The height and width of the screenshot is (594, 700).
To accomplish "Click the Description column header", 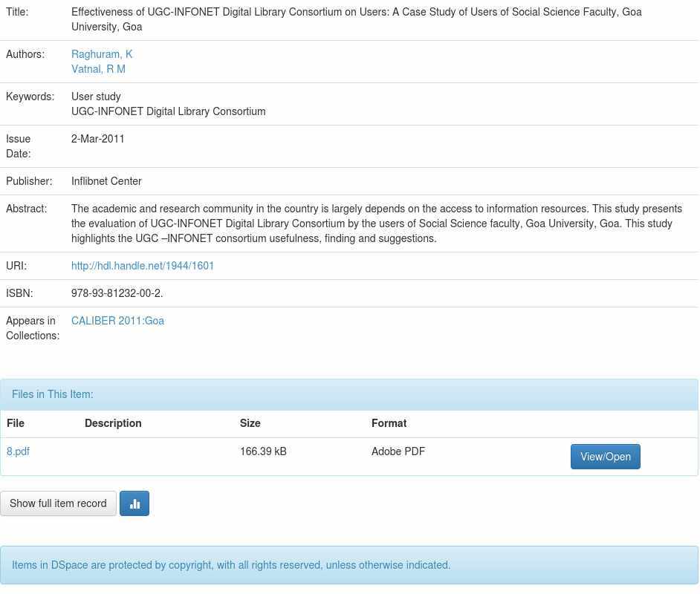I will [113, 423].
